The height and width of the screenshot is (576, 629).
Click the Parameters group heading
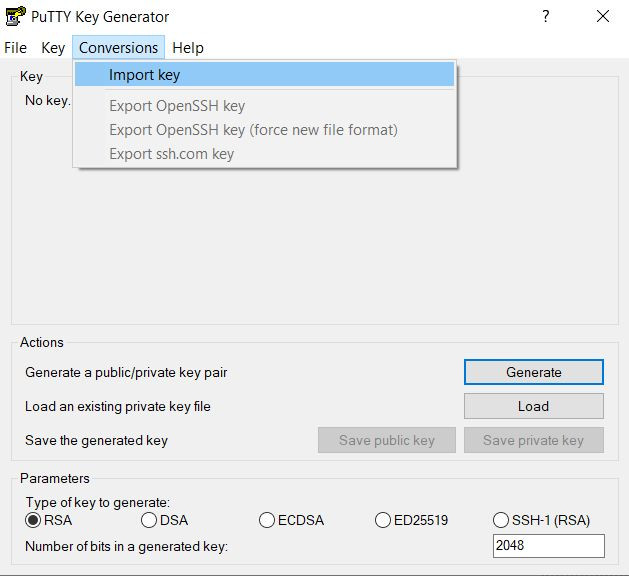coord(55,478)
